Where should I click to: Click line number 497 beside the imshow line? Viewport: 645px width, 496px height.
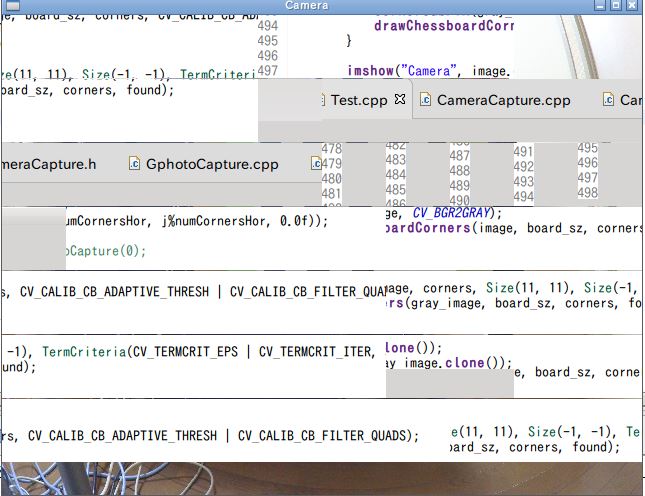click(268, 71)
